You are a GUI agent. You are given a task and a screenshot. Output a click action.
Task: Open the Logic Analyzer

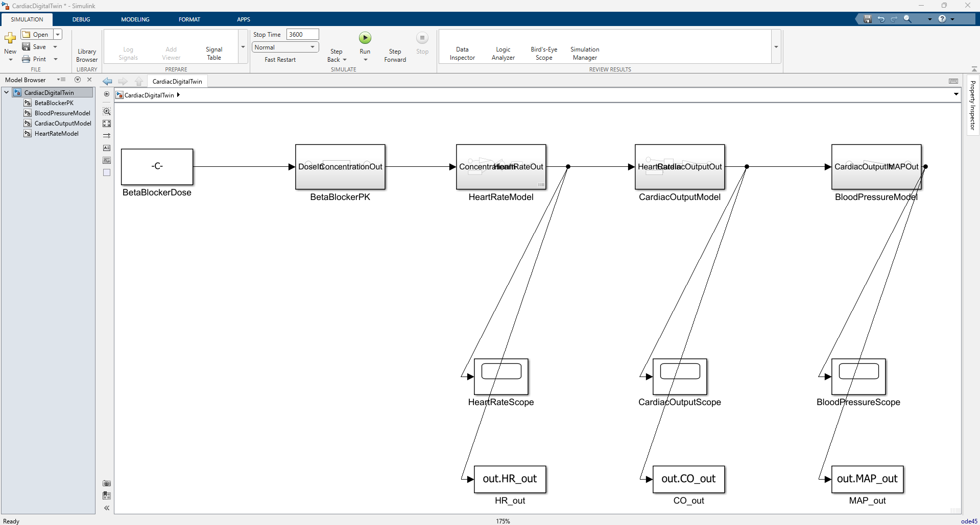pos(503,53)
